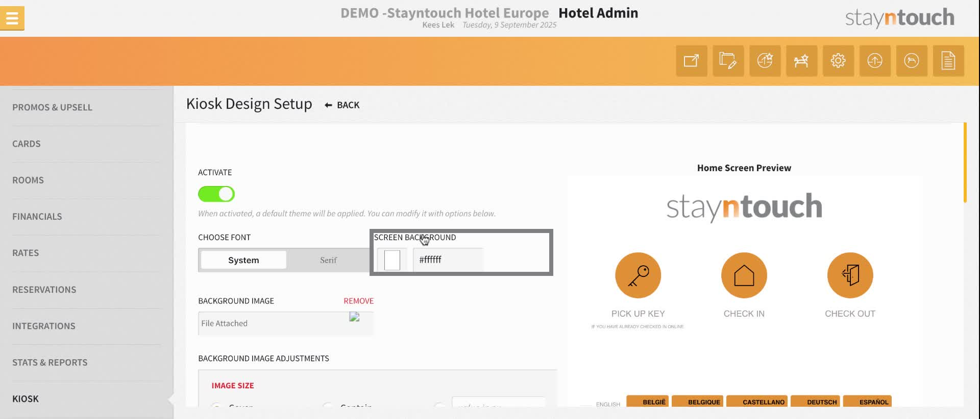Turn off the Activate toggle

click(x=216, y=194)
